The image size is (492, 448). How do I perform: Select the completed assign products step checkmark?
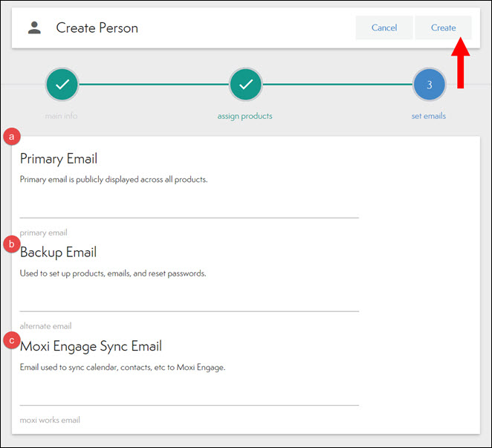(245, 85)
